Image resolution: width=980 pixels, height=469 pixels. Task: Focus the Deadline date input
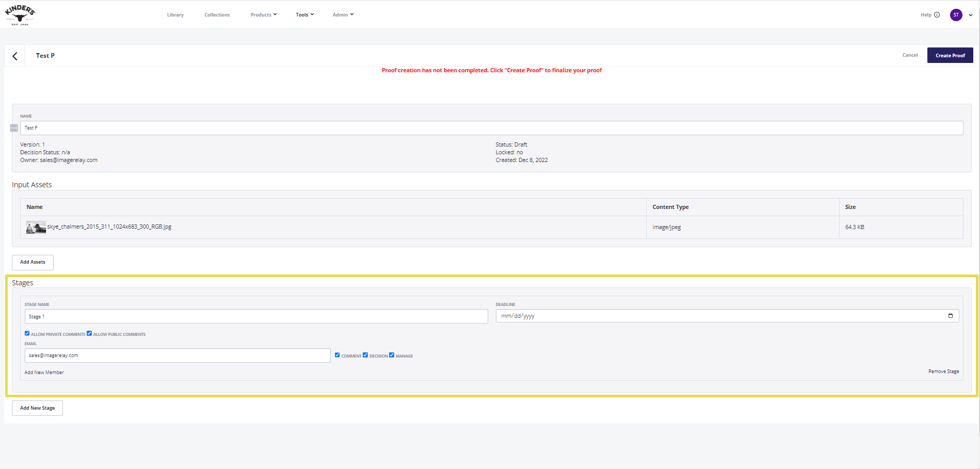(727, 316)
